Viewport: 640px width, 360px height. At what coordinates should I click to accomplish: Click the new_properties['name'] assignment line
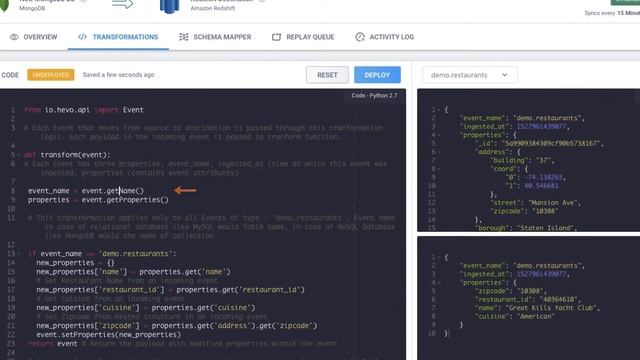(133, 271)
